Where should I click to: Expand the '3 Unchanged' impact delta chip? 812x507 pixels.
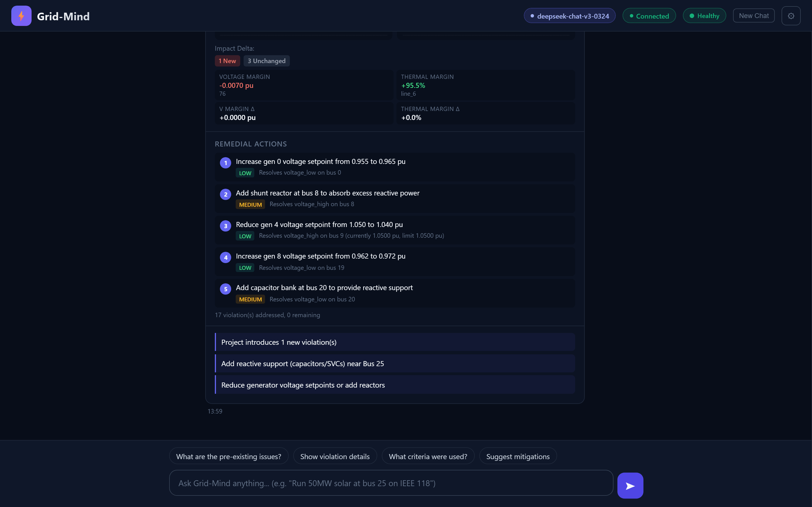pyautogui.click(x=266, y=61)
